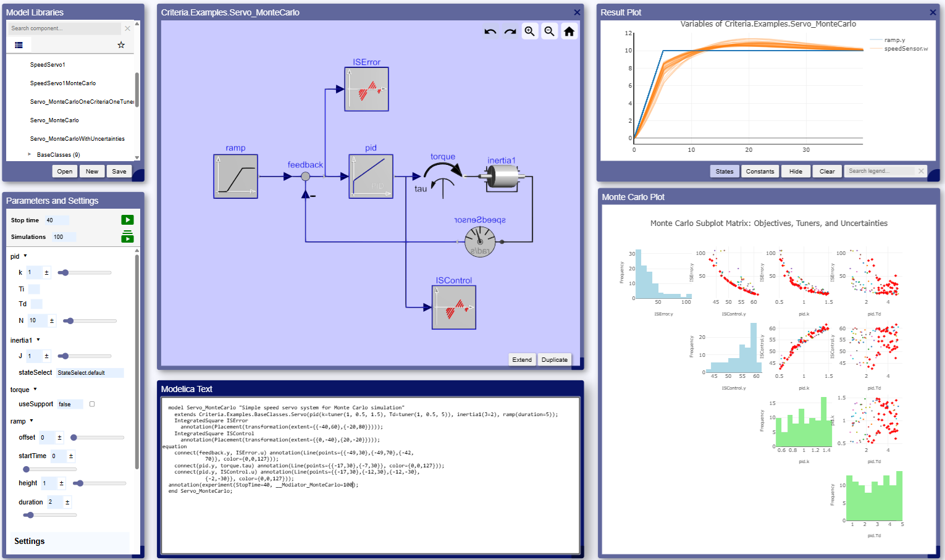Click the Search legend input field

[x=881, y=171]
